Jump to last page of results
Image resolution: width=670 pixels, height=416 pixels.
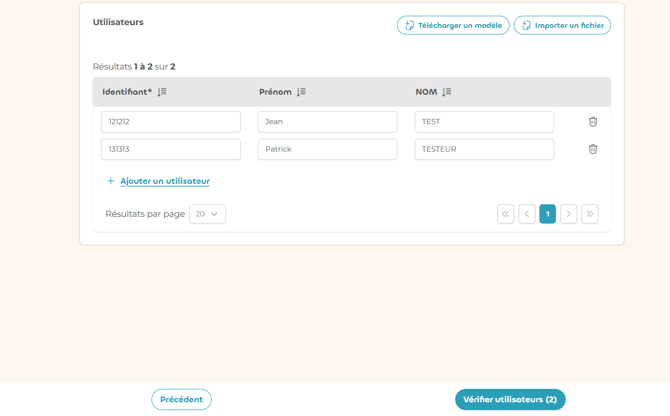point(590,214)
